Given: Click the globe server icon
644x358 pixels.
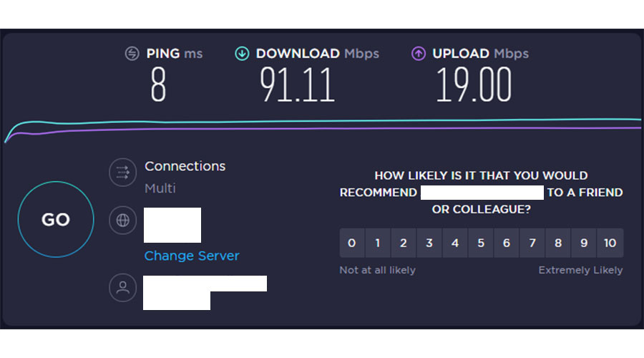Looking at the screenshot, I should point(123,221).
